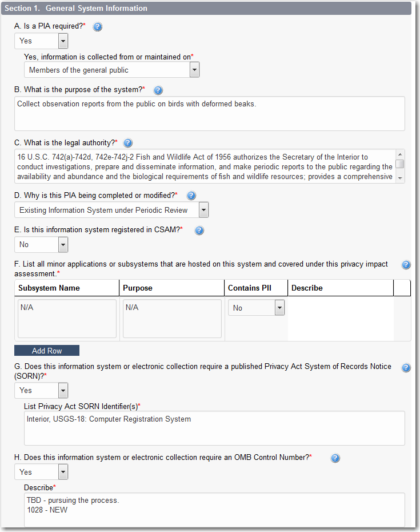This screenshot has height=532, width=420.
Task: Click help icon for minor applications list
Action: 406,265
